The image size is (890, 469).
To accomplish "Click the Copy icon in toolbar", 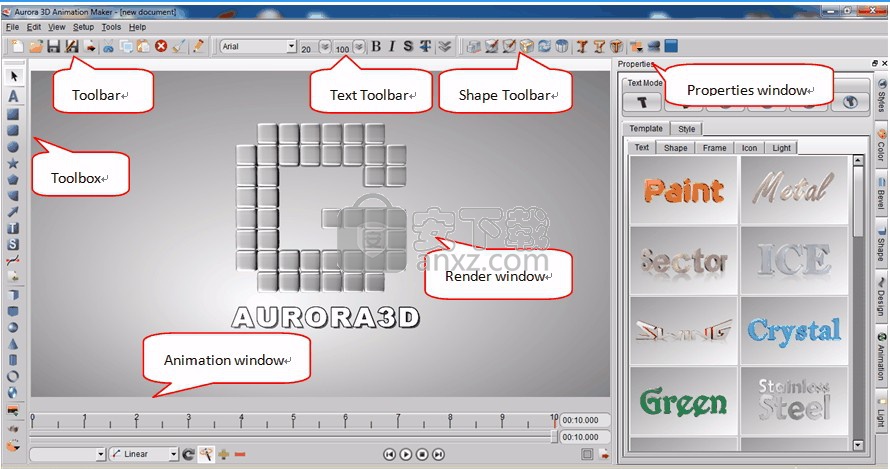I will pyautogui.click(x=125, y=47).
